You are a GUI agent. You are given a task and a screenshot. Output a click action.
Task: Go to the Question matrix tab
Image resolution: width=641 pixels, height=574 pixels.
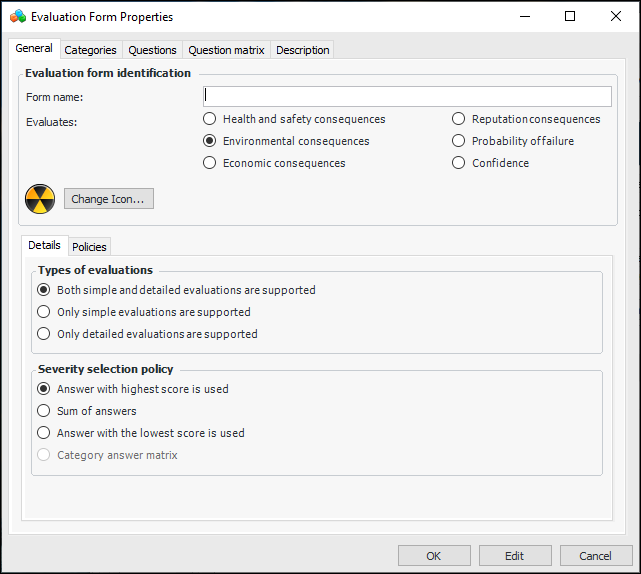226,50
